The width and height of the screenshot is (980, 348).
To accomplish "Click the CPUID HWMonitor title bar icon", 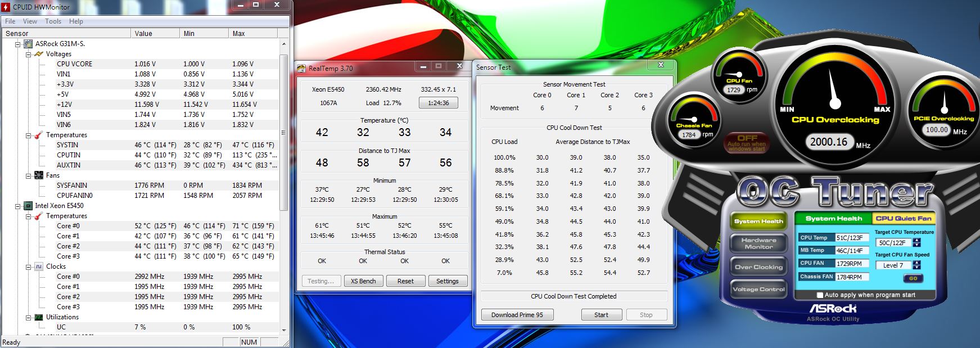I will click(6, 7).
